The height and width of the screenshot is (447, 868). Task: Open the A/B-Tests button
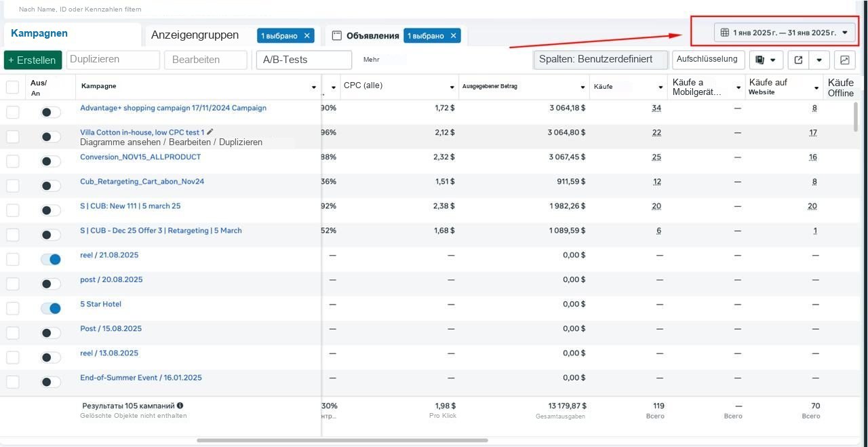coord(304,60)
